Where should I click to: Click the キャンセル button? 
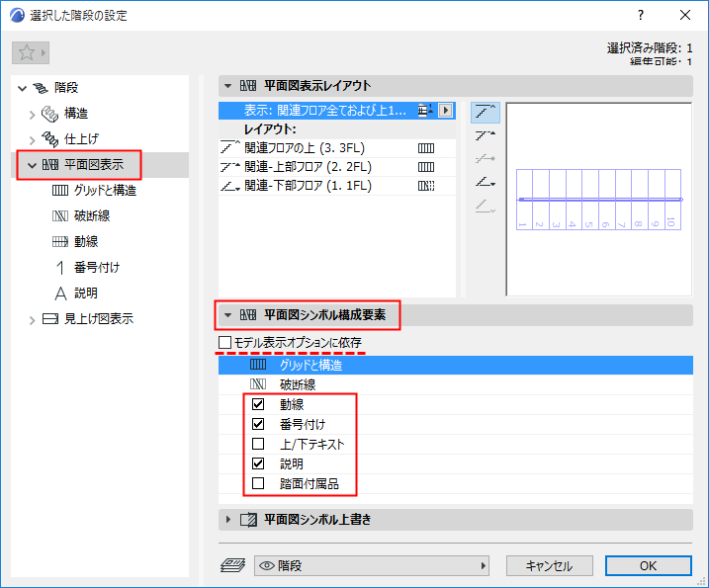tap(550, 566)
